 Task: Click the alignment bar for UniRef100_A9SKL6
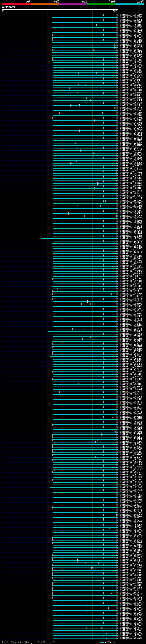[83, 331]
